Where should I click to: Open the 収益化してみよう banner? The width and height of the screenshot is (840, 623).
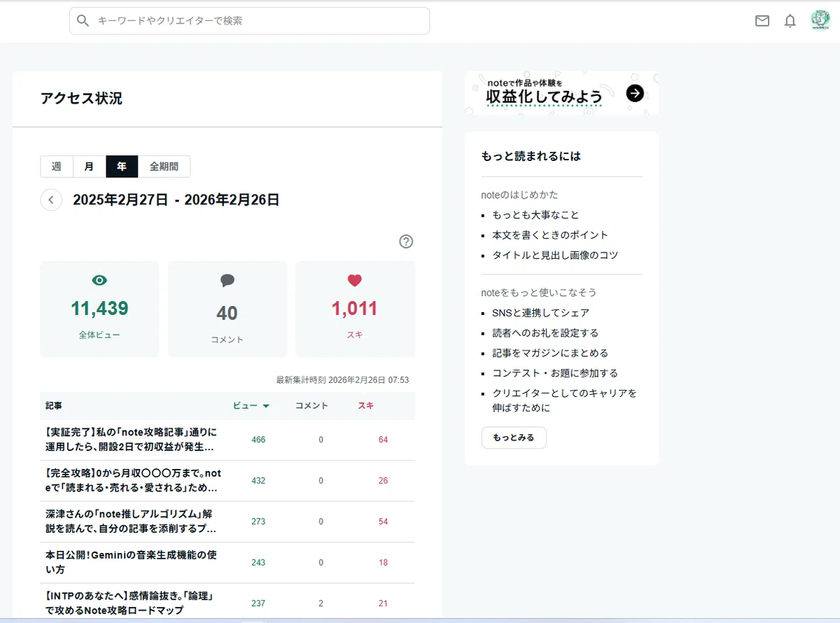pos(561,93)
